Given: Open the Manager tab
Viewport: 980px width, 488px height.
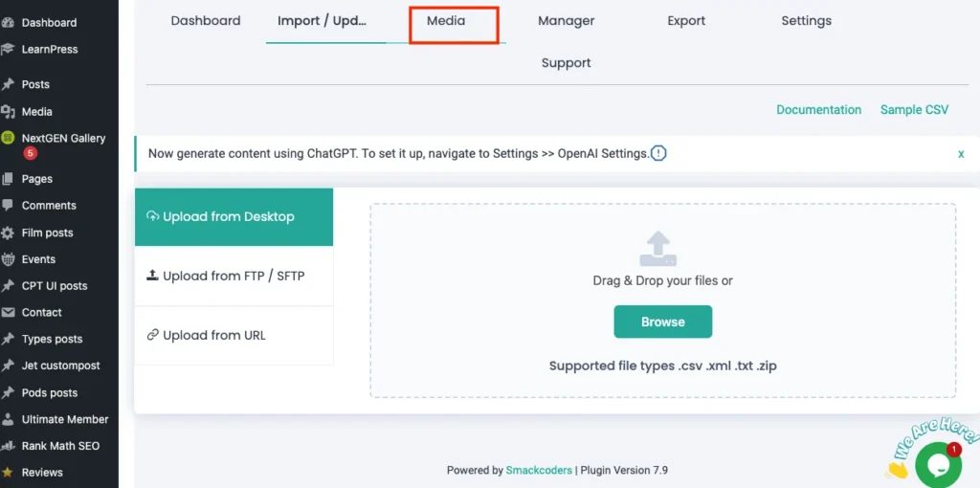Looking at the screenshot, I should coord(566,21).
